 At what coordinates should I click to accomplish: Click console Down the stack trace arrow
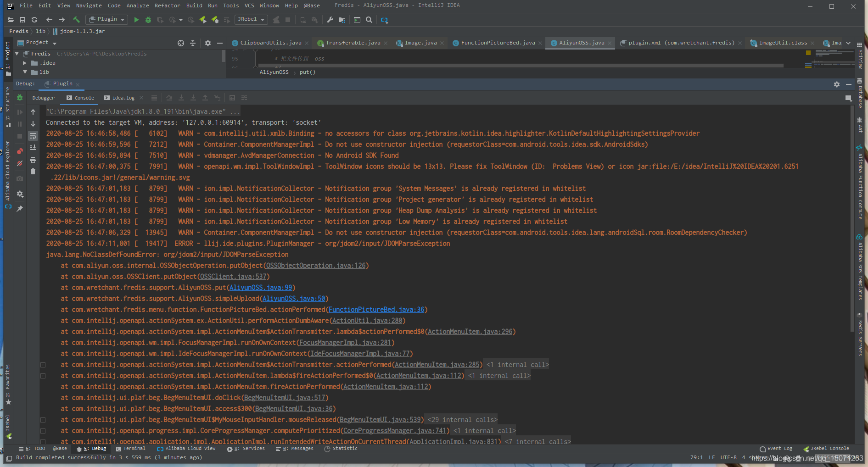[33, 124]
